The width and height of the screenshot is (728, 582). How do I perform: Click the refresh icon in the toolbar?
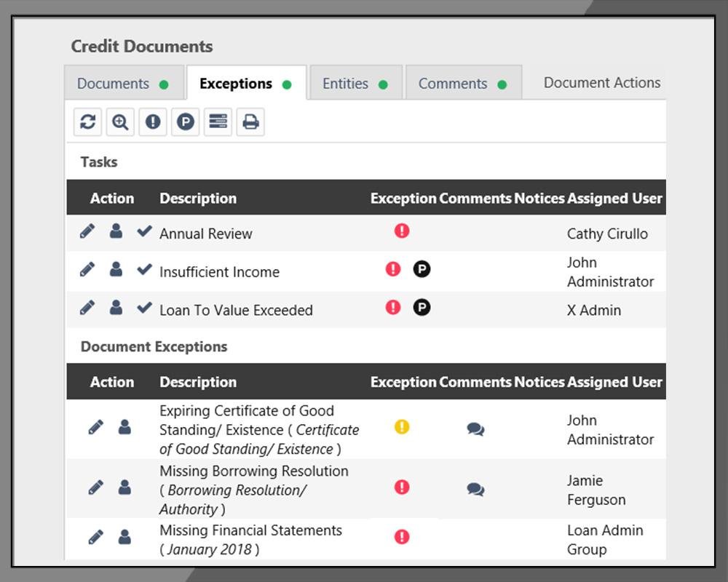point(88,121)
